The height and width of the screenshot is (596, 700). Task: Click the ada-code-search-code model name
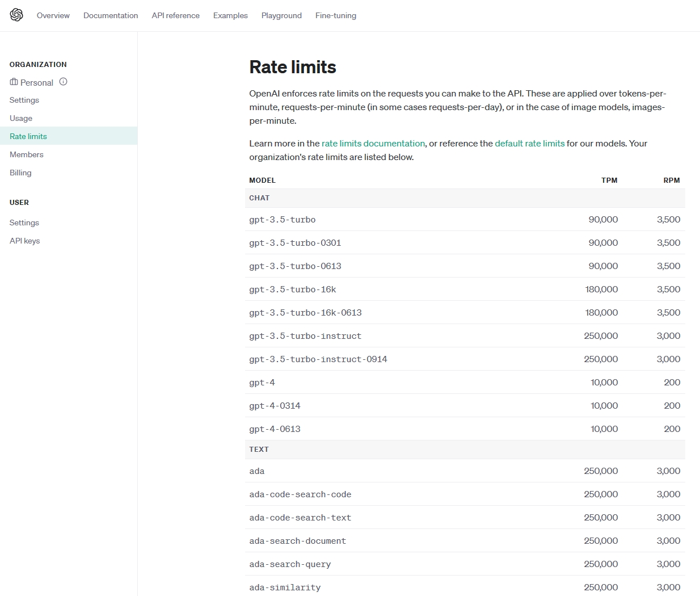300,494
